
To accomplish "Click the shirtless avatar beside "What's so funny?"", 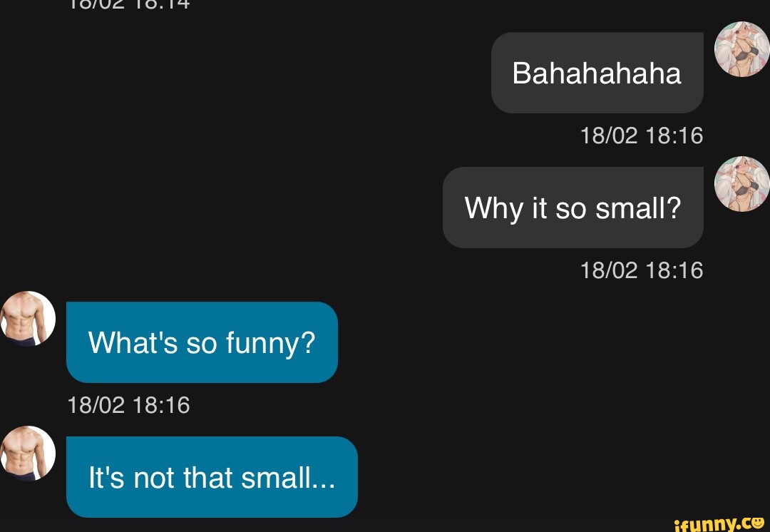I will (28, 318).
